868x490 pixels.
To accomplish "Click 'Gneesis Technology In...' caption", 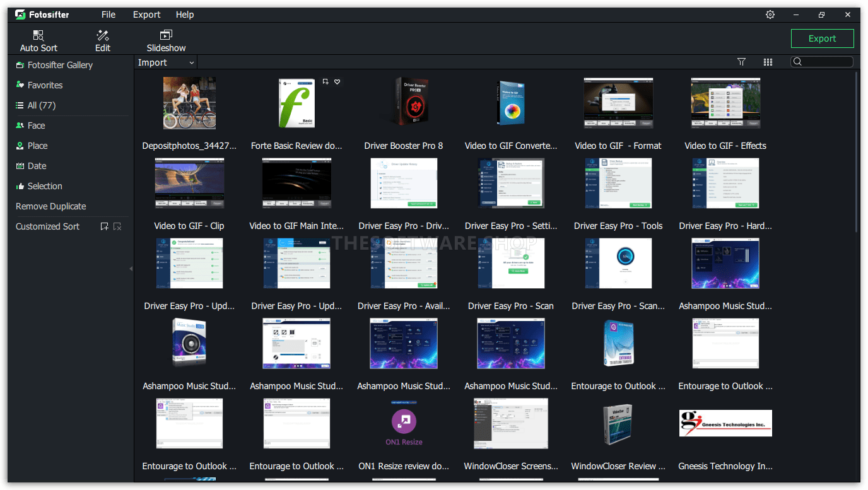I will pyautogui.click(x=725, y=466).
